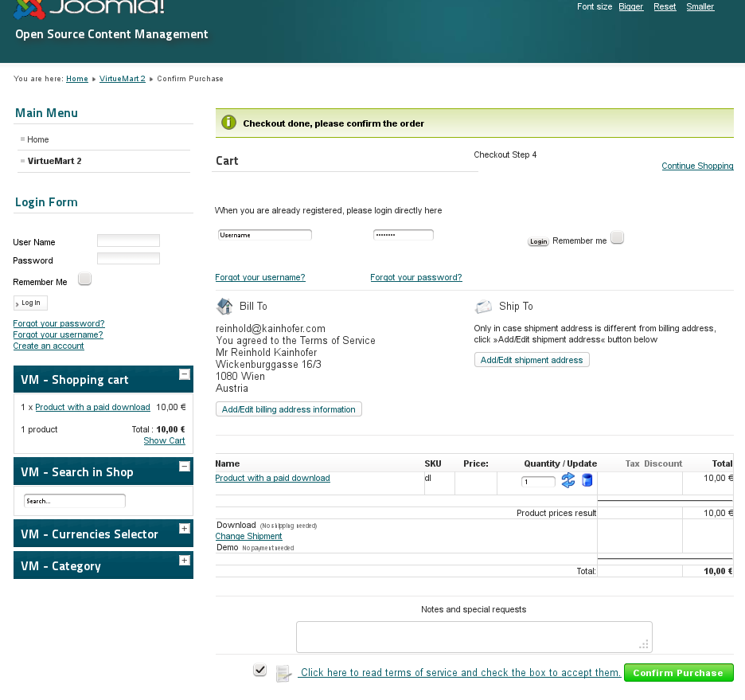Click the Confirm Purchase button
Image resolution: width=745 pixels, height=700 pixels.
point(678,672)
